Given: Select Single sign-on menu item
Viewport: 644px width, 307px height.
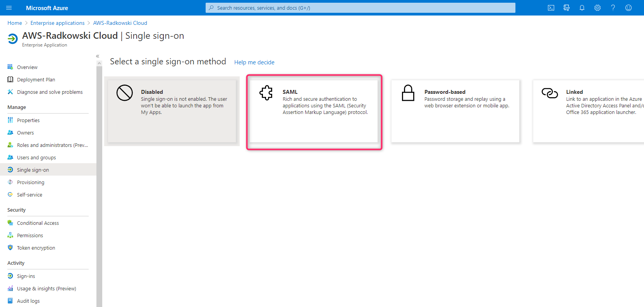Looking at the screenshot, I should [48, 170].
